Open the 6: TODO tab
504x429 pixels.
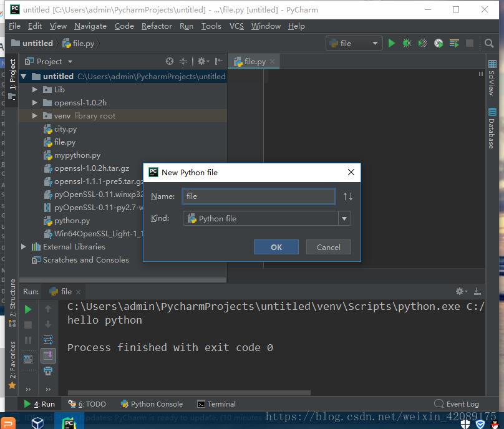tap(87, 404)
